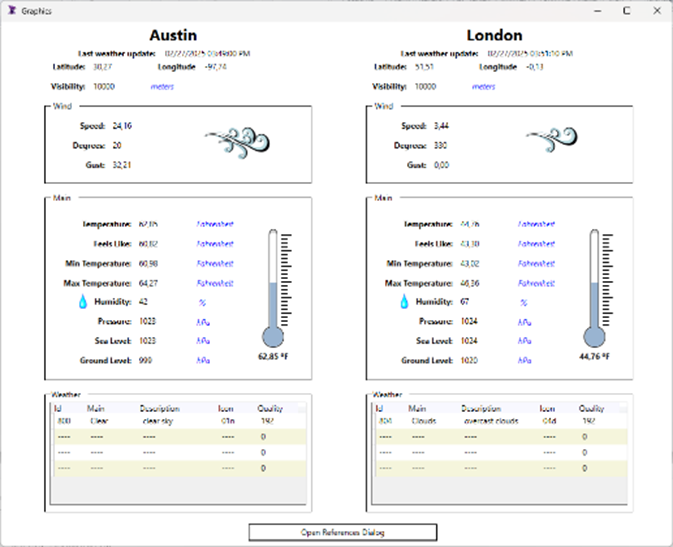Click the Graphics app icon in title bar
673x547 pixels.
point(12,10)
